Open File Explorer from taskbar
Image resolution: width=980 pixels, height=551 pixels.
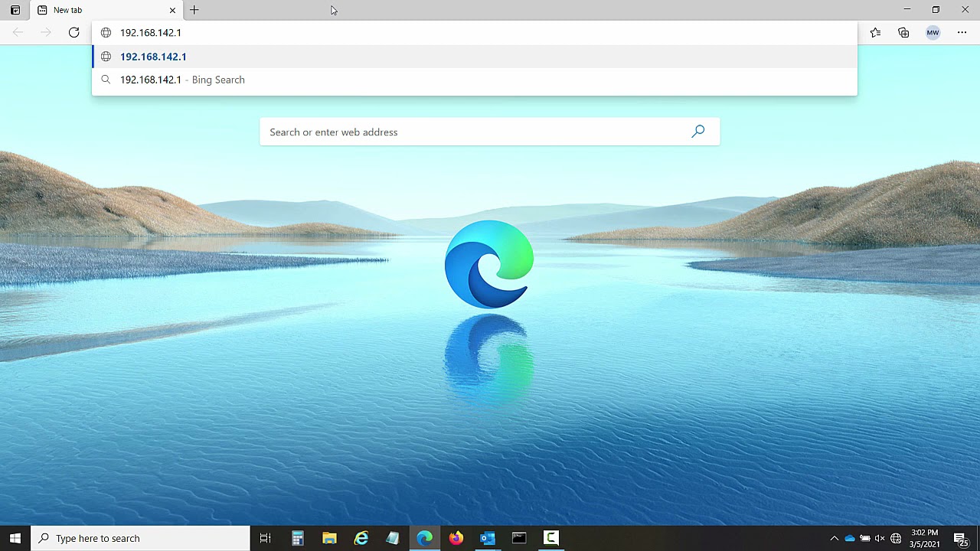329,538
